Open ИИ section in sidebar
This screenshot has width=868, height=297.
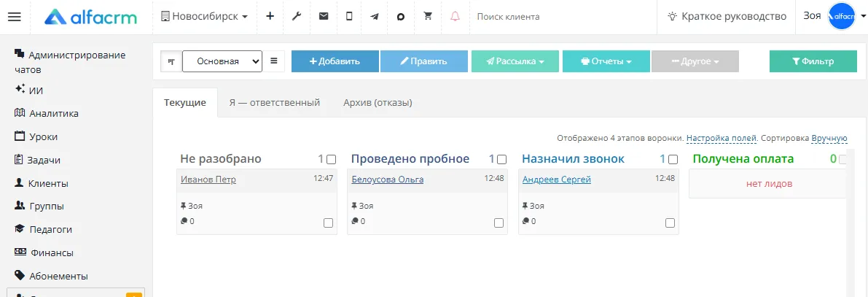pyautogui.click(x=28, y=90)
